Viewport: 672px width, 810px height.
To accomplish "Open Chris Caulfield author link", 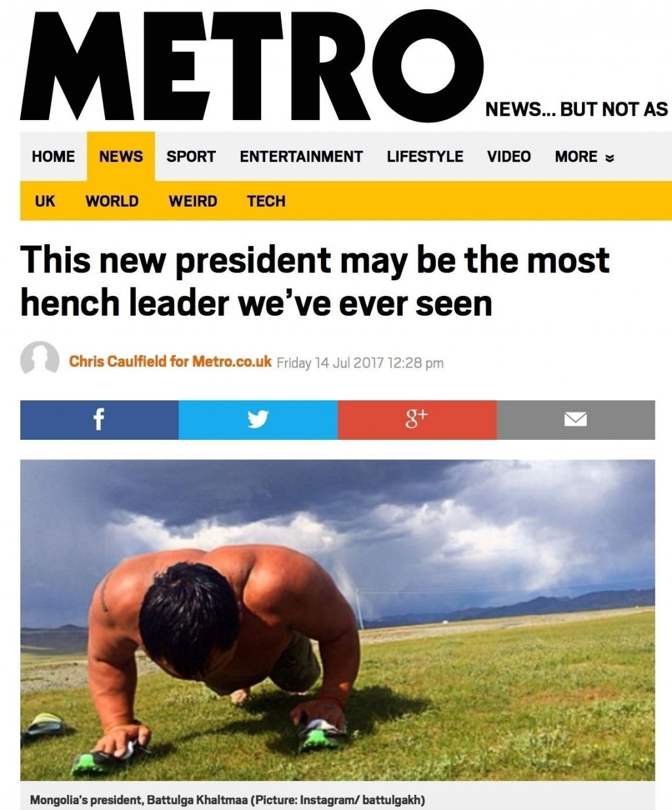I will coord(170,362).
